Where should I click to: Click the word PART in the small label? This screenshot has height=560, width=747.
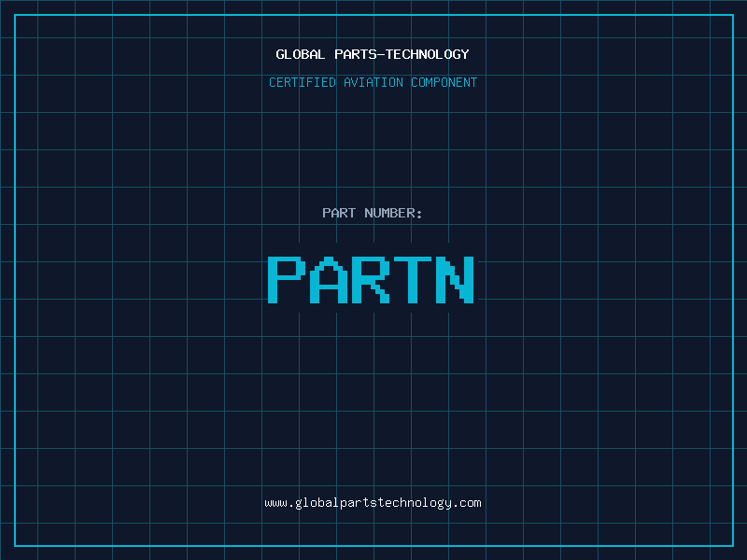(339, 213)
